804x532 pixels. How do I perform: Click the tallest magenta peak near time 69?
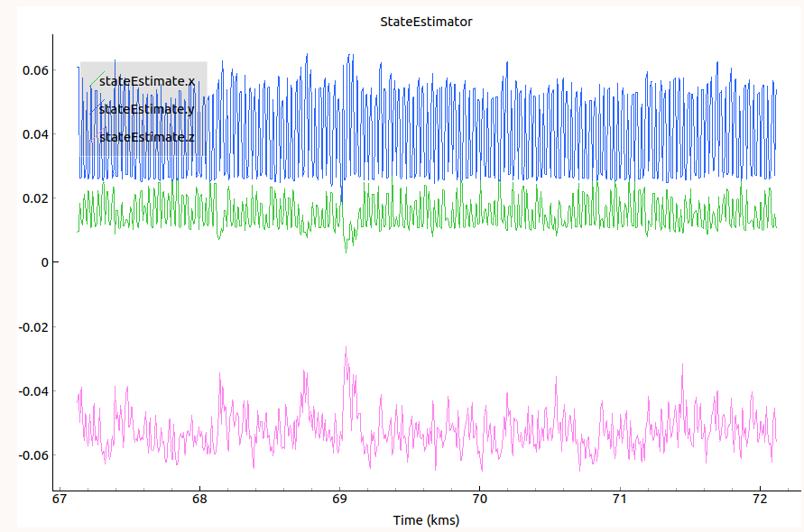coord(345,348)
